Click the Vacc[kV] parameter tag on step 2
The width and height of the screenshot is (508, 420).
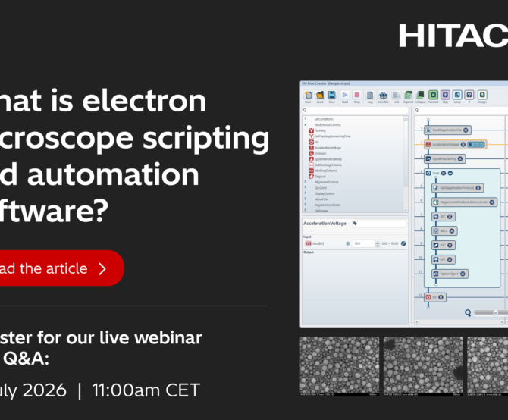476,145
